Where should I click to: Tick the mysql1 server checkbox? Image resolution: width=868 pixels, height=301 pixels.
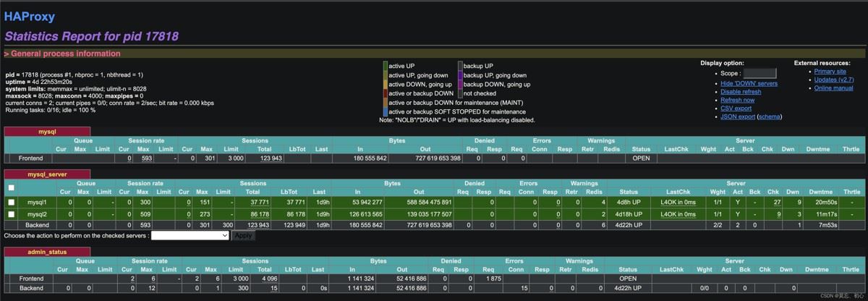tap(11, 203)
